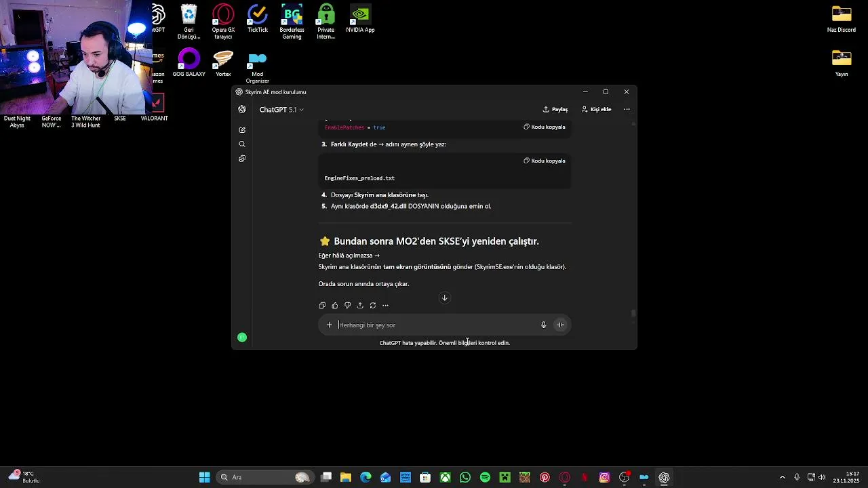The width and height of the screenshot is (868, 488).
Task: Open ChatGPT sidebar logo icon
Action: (242, 109)
